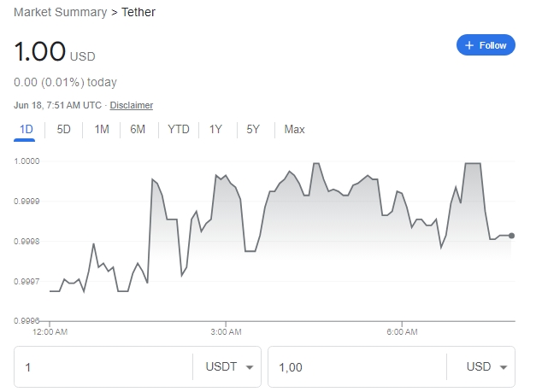Click the 3:00 AM axis label
The width and height of the screenshot is (542, 392).
point(225,331)
